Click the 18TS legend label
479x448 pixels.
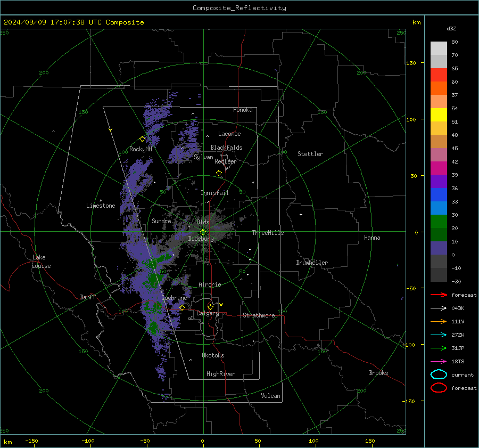[x=458, y=362]
